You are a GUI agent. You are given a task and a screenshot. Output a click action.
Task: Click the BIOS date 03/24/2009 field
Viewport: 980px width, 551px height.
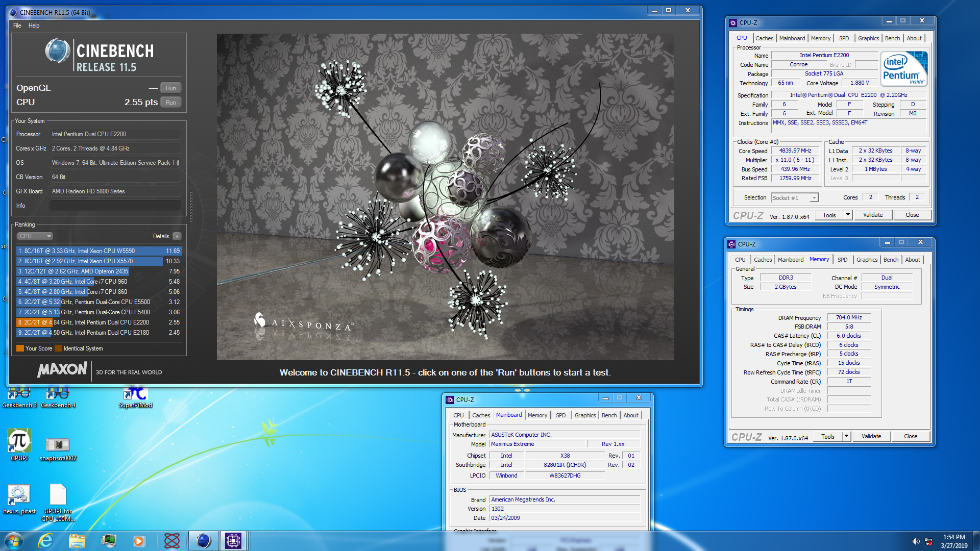click(x=565, y=518)
